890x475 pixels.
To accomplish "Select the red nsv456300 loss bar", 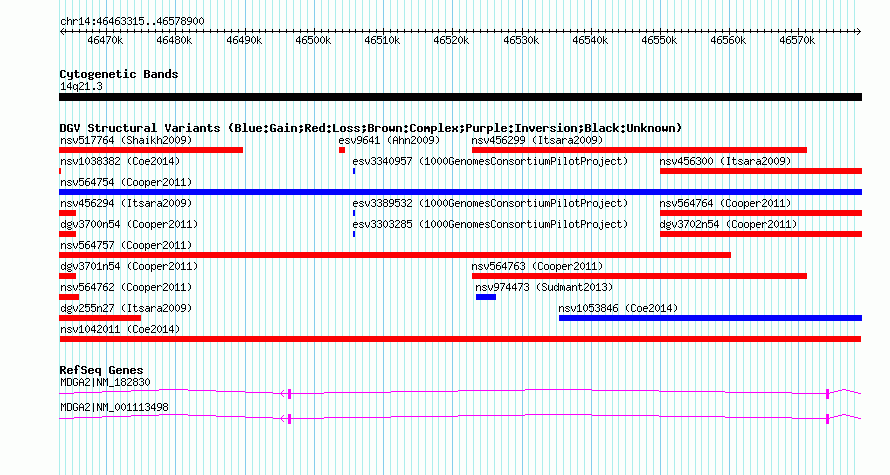I will 761,171.
